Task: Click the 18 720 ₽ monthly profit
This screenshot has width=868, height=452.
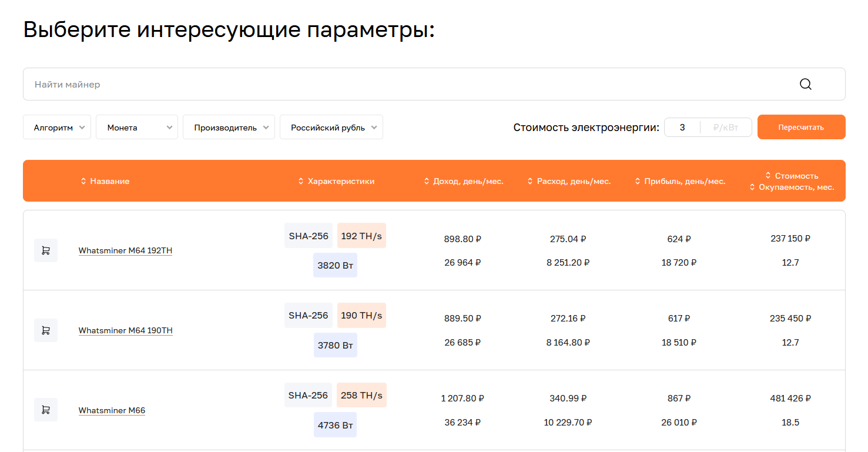Action: (679, 263)
